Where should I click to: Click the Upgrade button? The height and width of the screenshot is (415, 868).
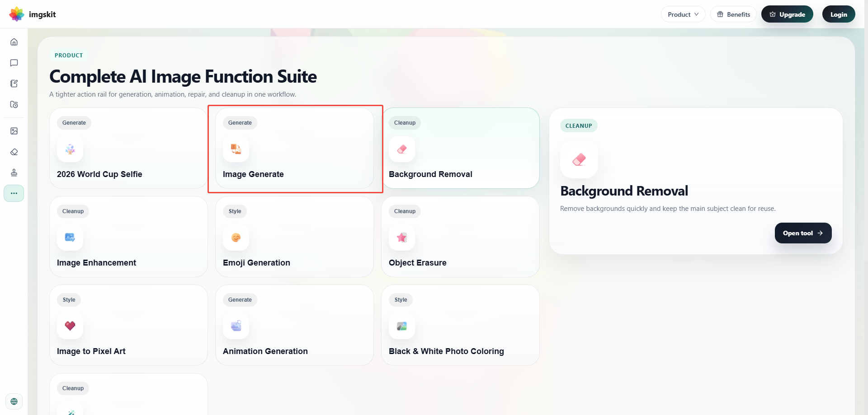coord(787,14)
